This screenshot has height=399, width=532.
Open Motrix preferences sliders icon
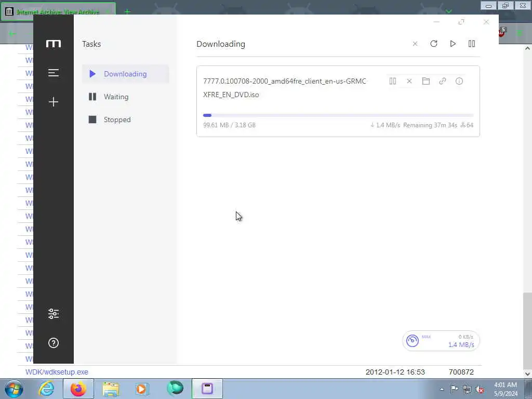click(x=54, y=314)
